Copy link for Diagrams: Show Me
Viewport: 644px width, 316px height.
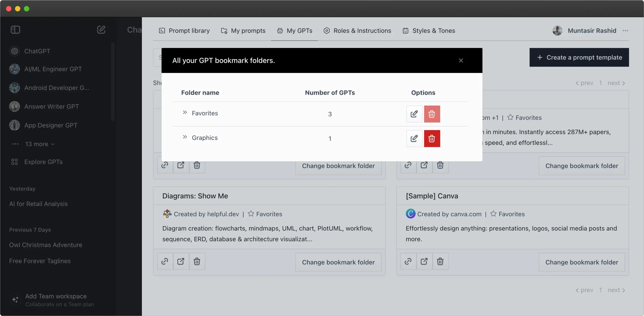coord(165,261)
